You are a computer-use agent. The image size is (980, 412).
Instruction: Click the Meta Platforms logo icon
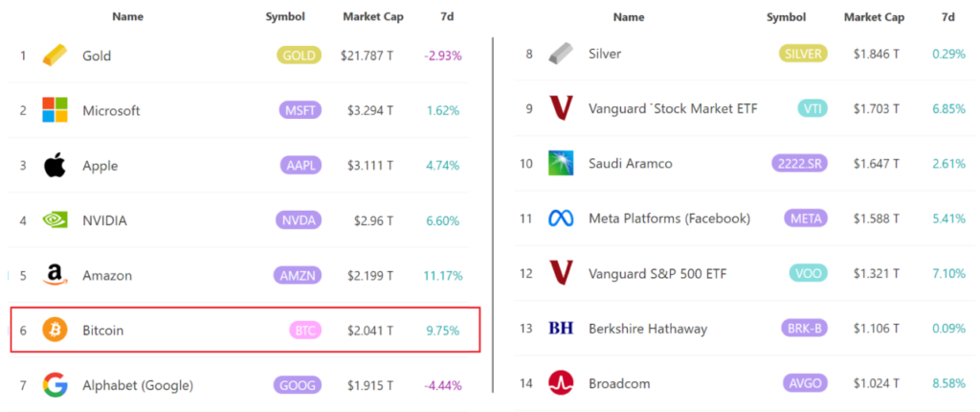pos(560,218)
